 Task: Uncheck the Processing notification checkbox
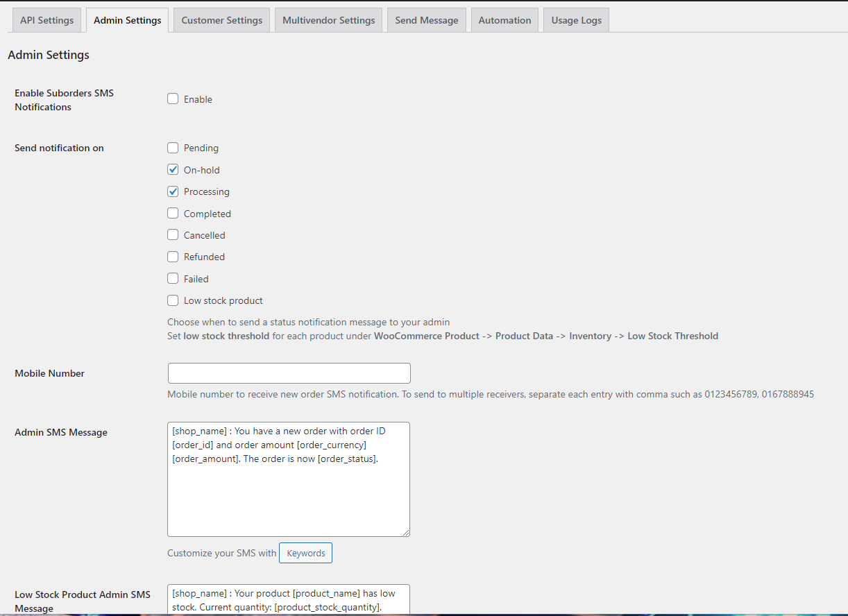[173, 191]
